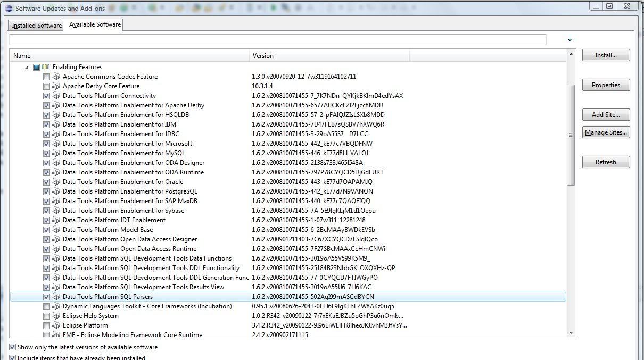Click the Enabling Features category icon
Viewport: 644px width, 360px height.
click(x=46, y=67)
